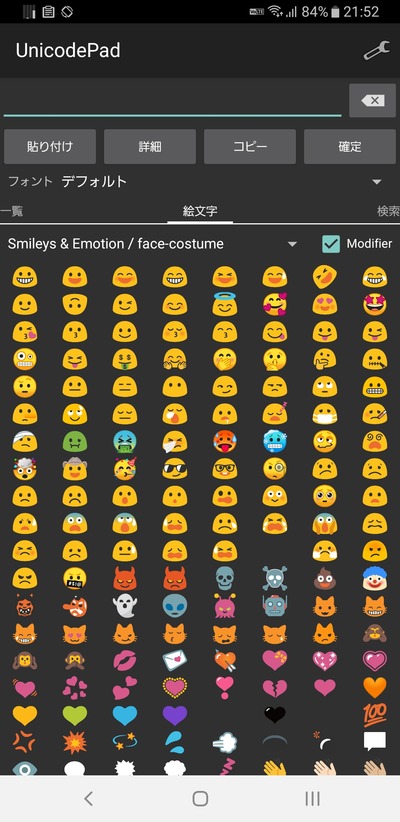Screen dimensions: 400x822
Task: Focus the text input field
Action: coord(172,100)
